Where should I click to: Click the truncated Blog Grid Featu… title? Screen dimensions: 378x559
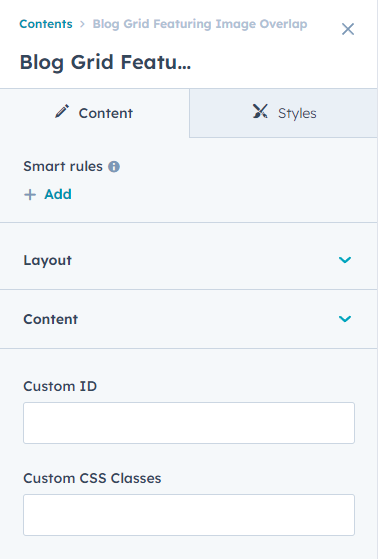pyautogui.click(x=105, y=62)
